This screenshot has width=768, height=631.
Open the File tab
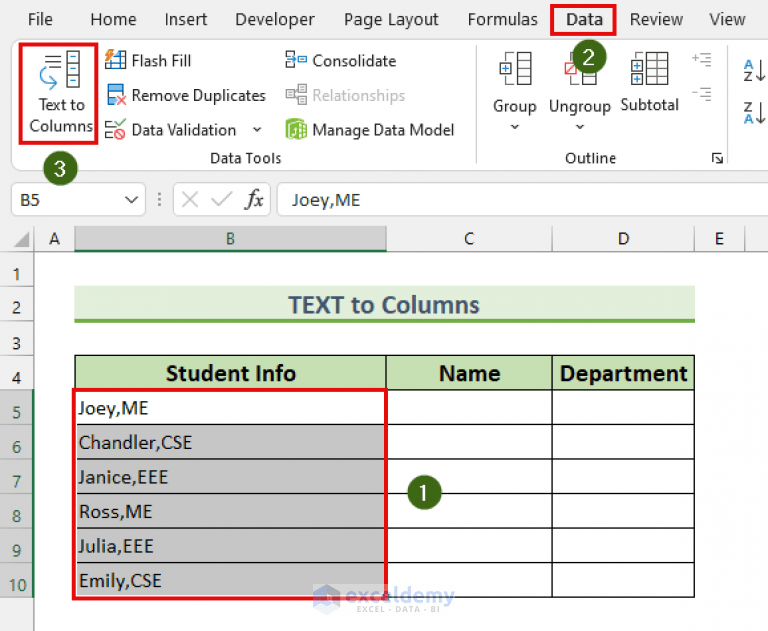click(40, 20)
